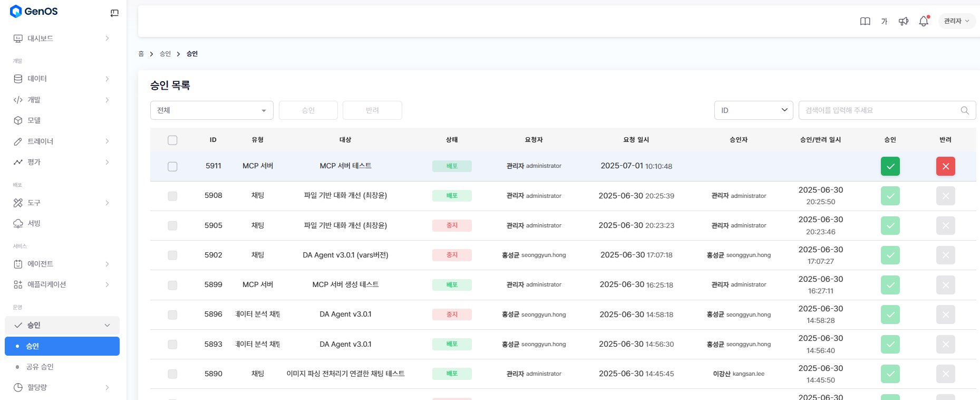Image resolution: width=980 pixels, height=400 pixels.
Task: Click the red reject icon for ID 5911
Action: point(945,166)
